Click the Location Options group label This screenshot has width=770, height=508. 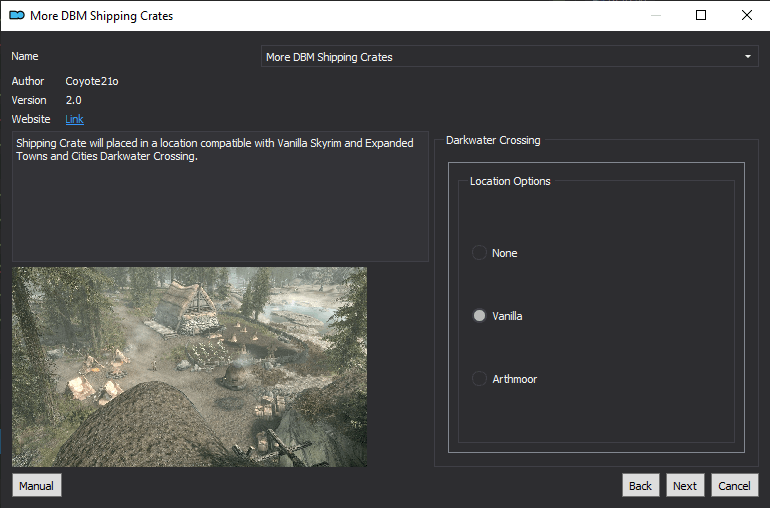[x=510, y=181]
